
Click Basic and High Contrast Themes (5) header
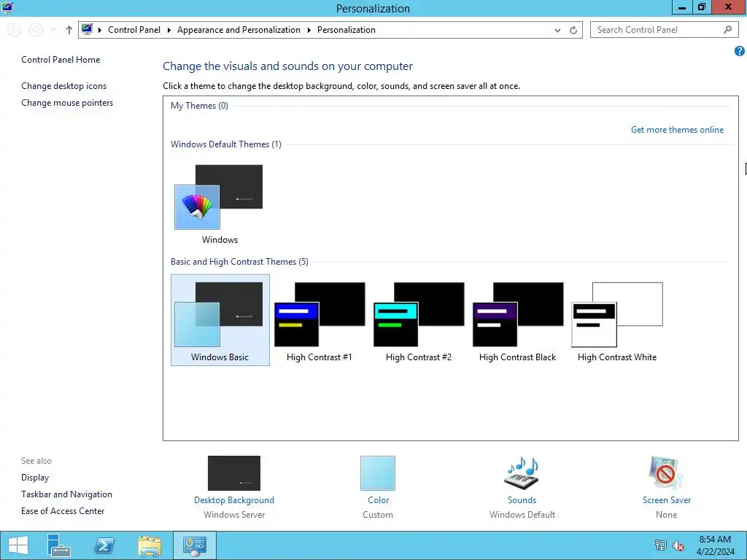click(239, 262)
